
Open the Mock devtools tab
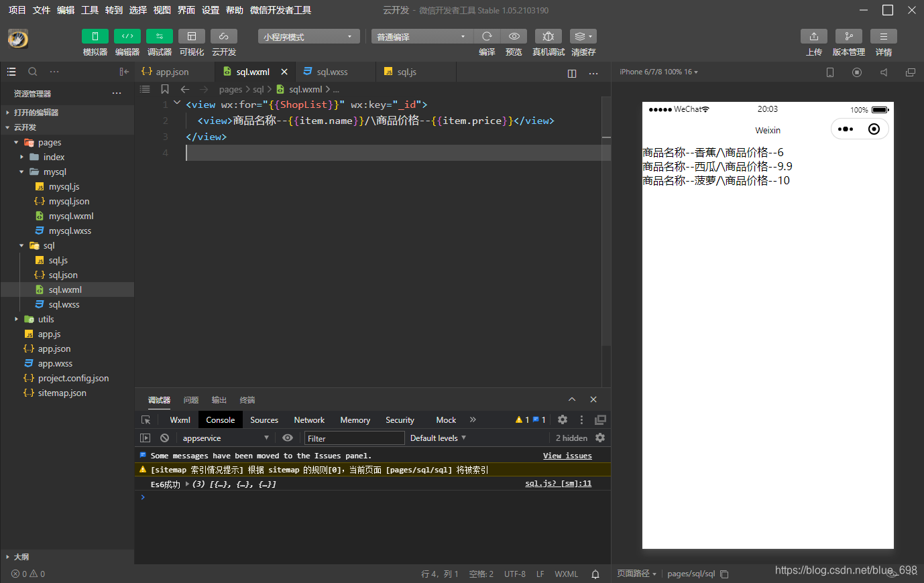tap(446, 420)
